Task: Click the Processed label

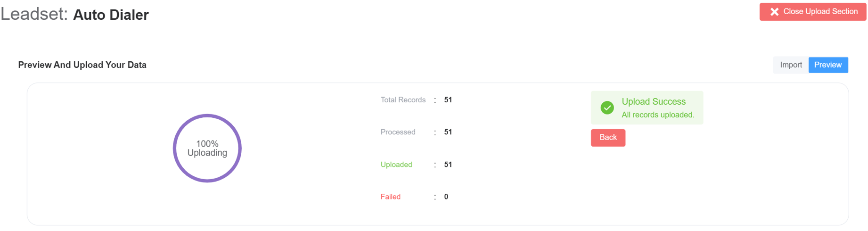Action: pos(398,132)
